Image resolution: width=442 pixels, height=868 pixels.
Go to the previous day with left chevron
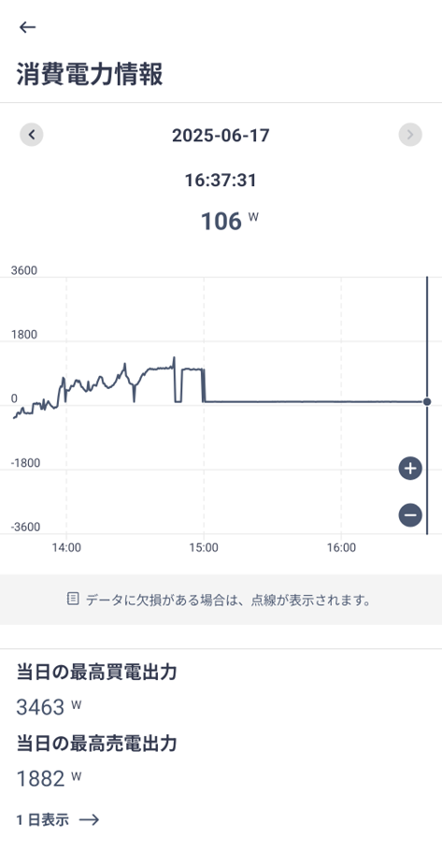tap(32, 135)
